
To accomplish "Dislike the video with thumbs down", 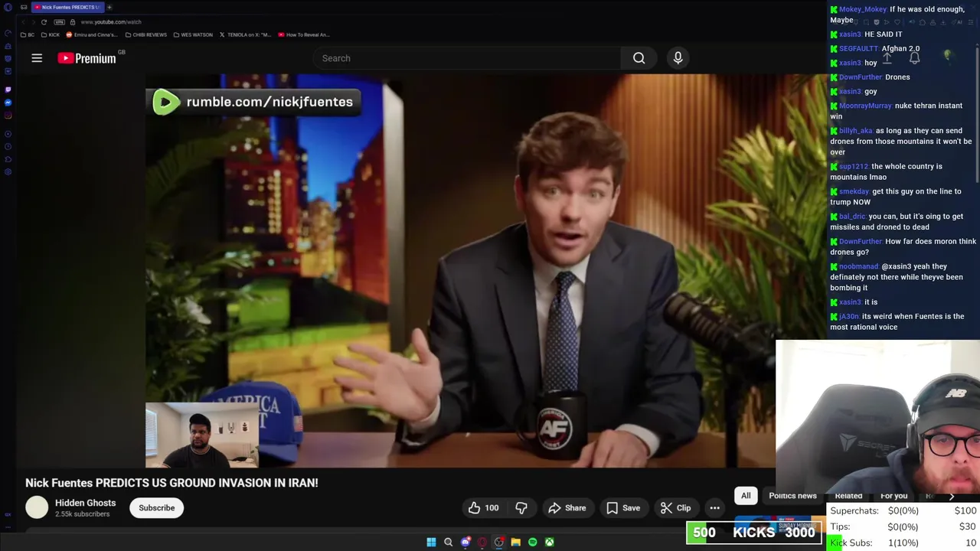I will coord(521,508).
